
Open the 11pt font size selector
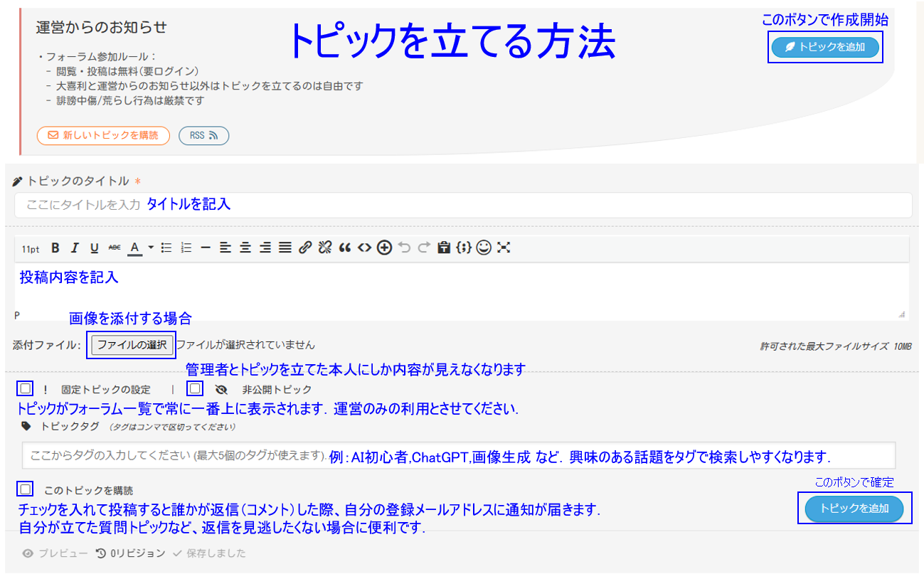[x=31, y=248]
